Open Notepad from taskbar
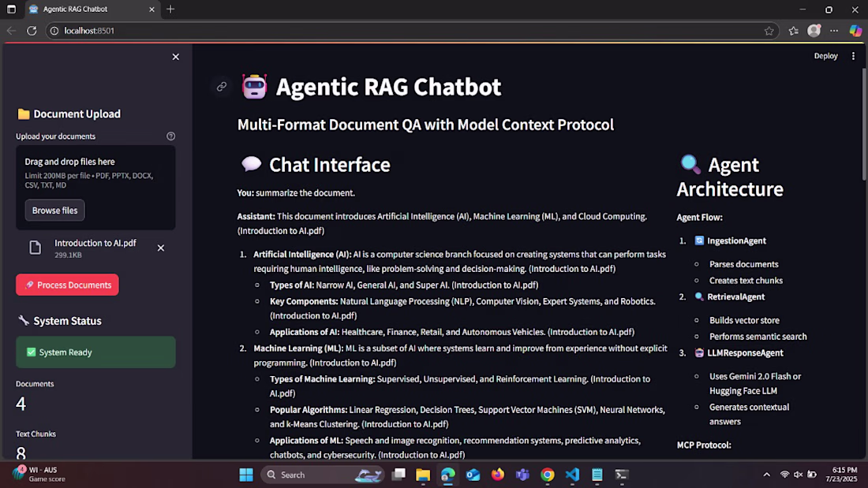 point(597,475)
